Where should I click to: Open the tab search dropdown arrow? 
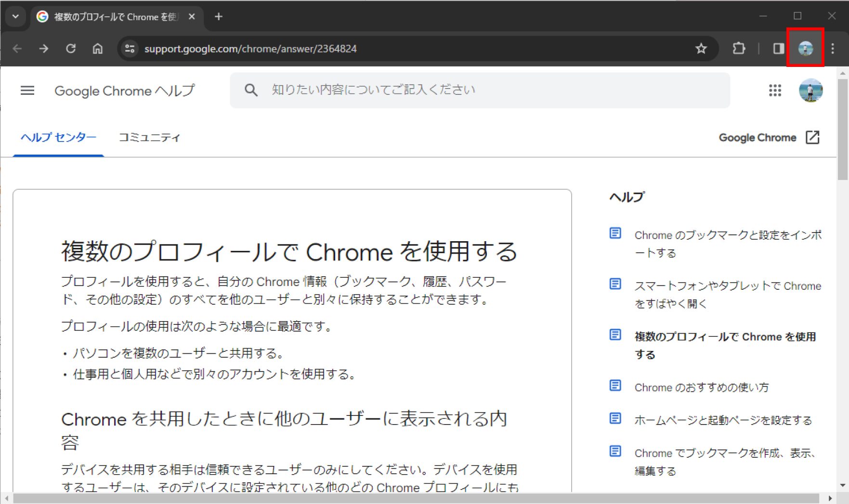15,16
